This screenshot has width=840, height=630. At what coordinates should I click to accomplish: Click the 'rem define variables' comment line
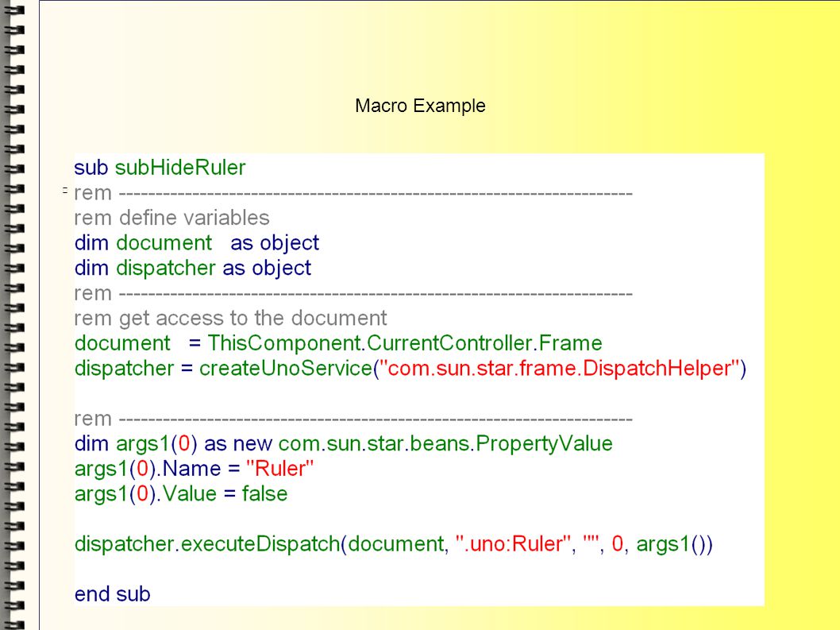point(172,218)
